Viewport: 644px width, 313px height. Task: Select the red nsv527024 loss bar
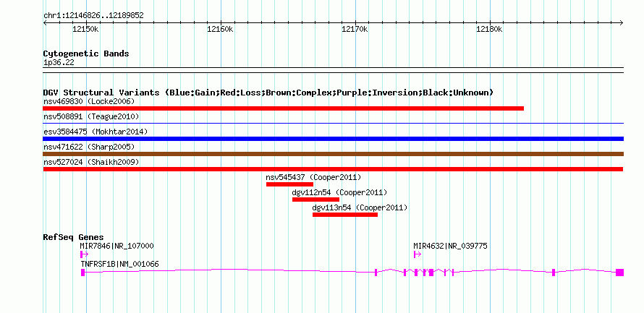(x=333, y=169)
